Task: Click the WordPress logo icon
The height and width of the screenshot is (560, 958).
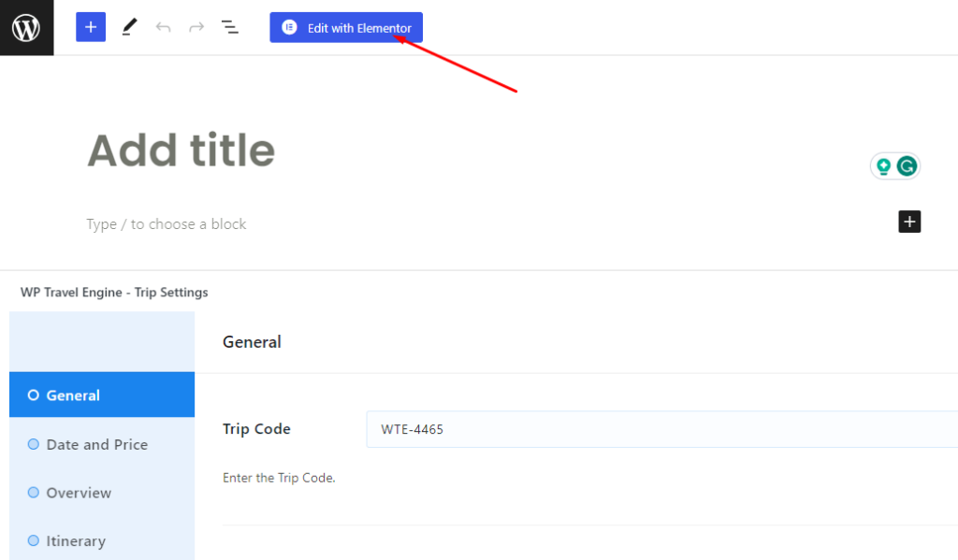Action: [25, 26]
